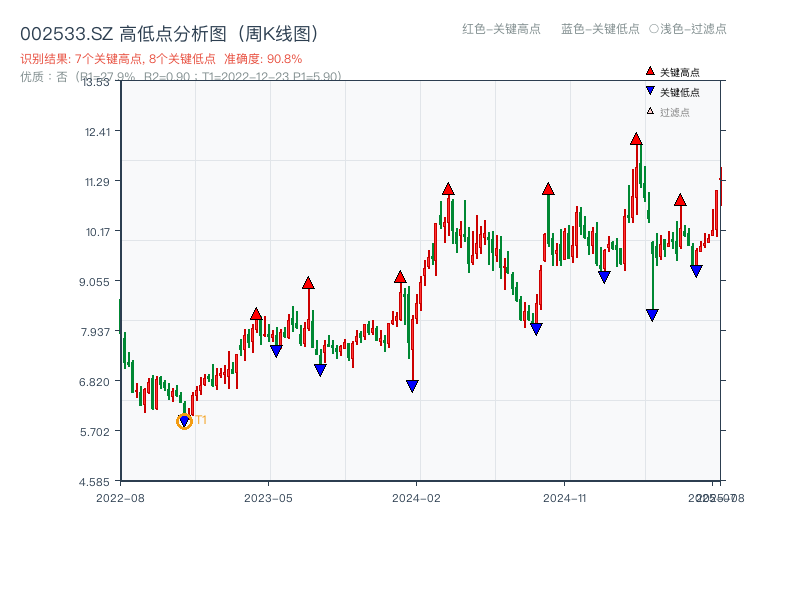800x600 pixels.
Task: Select the highest red key-high marker near 12.41
Action: [636, 139]
